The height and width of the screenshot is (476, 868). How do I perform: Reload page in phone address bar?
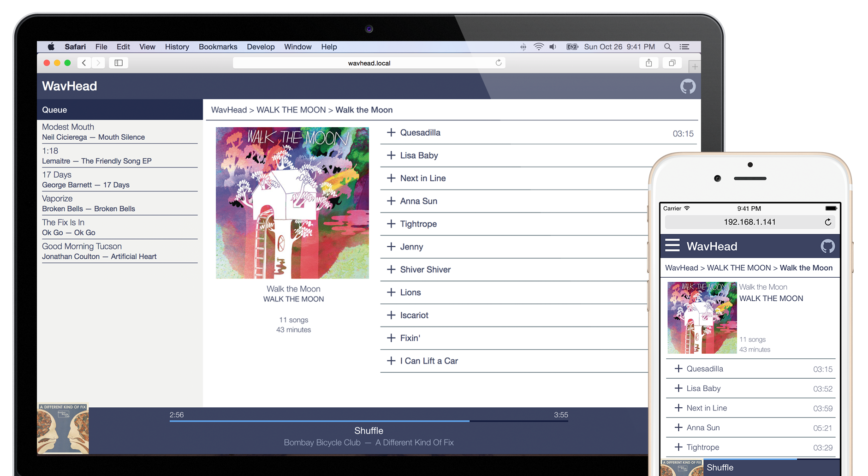828,222
